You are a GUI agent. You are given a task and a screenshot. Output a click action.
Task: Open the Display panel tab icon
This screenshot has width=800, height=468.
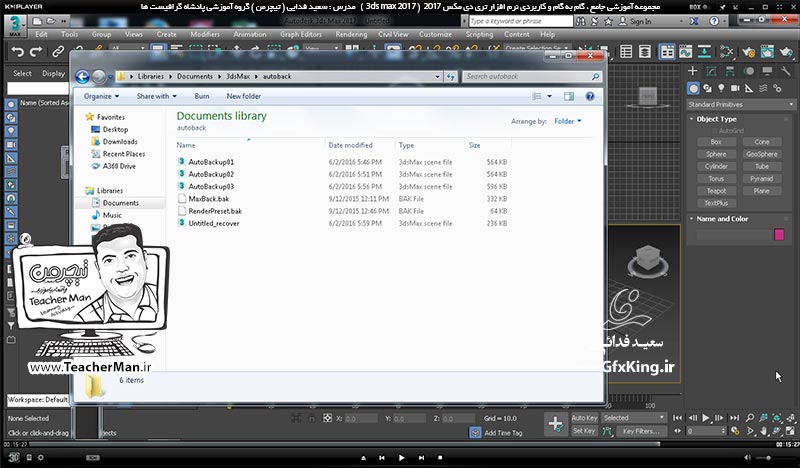[x=767, y=71]
